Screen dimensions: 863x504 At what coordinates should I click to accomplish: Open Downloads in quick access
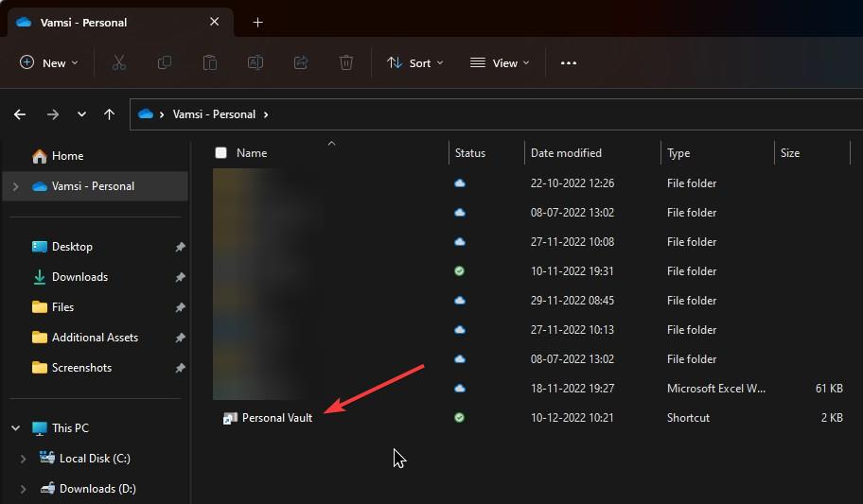coord(79,277)
